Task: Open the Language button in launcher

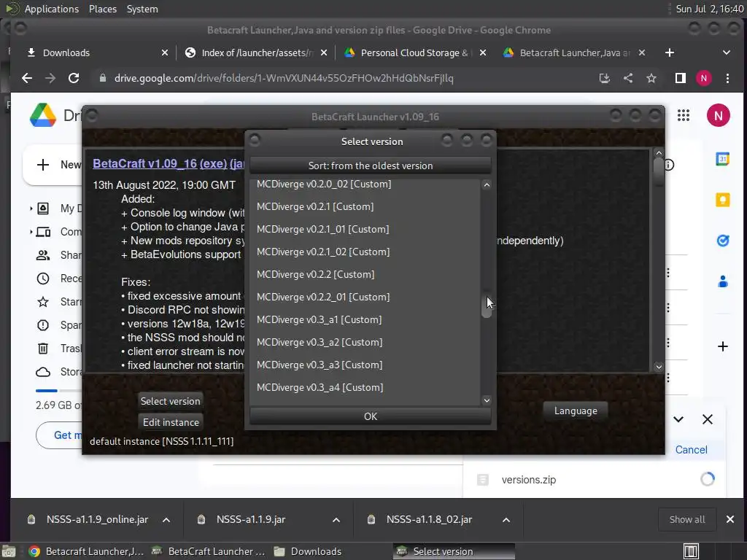Action: (576, 411)
